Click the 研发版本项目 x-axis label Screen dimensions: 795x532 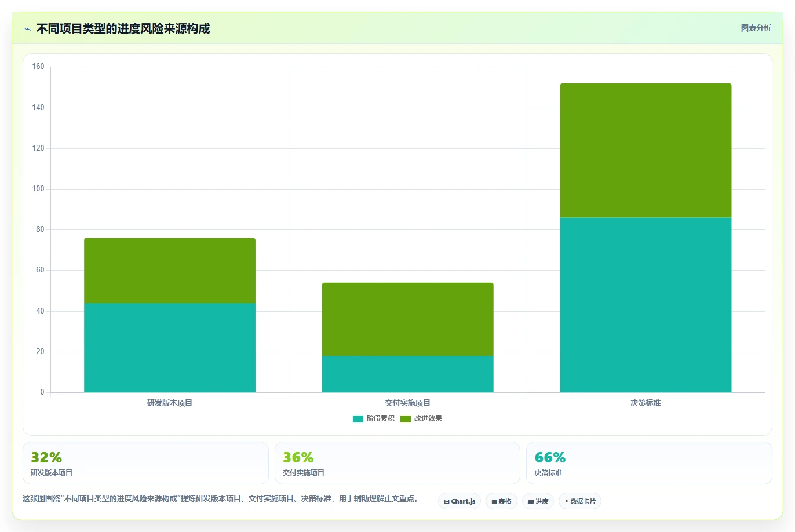click(170, 403)
